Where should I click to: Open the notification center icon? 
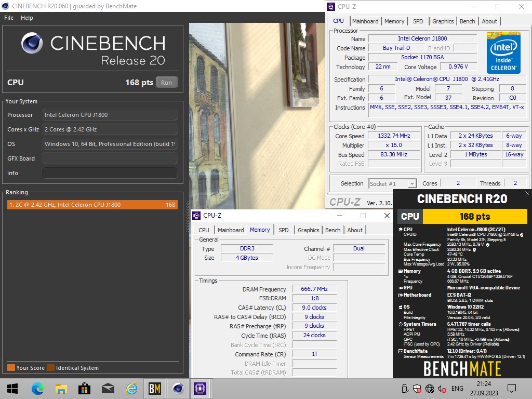512,389
